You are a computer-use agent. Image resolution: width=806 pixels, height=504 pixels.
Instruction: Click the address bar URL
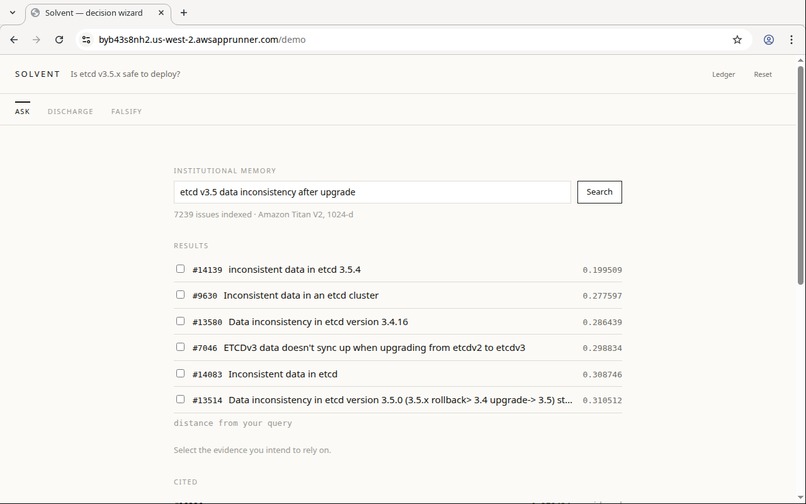click(202, 40)
